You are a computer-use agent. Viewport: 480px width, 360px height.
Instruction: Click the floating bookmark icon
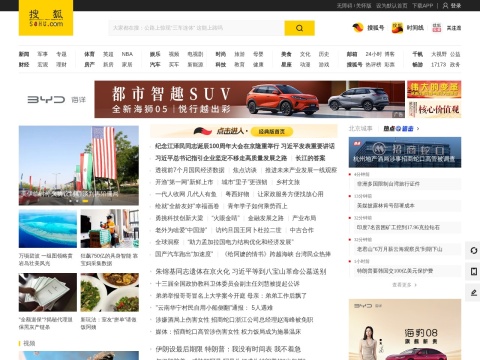pos(473,272)
